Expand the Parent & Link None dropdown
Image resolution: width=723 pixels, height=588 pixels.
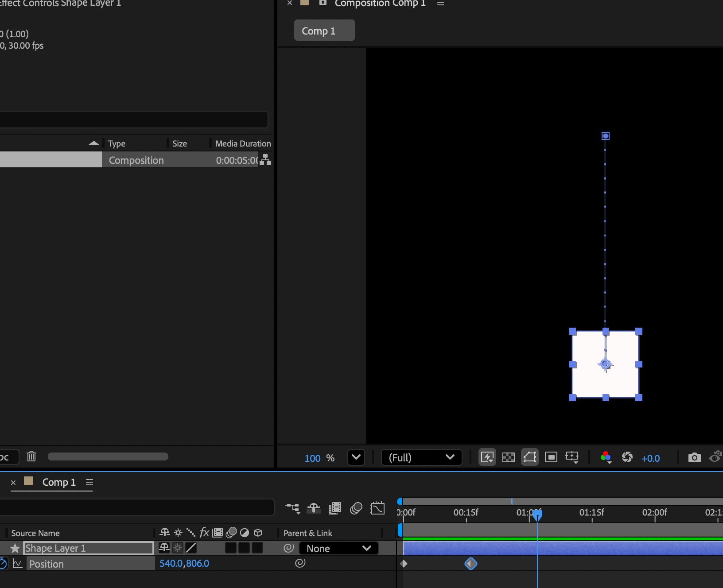tap(339, 549)
